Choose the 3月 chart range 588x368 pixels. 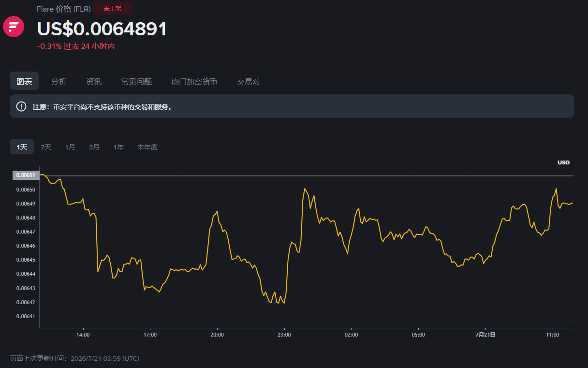(94, 147)
